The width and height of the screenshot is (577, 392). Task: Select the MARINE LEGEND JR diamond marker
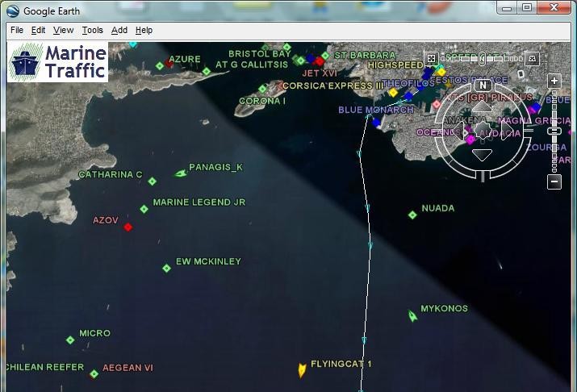(144, 209)
